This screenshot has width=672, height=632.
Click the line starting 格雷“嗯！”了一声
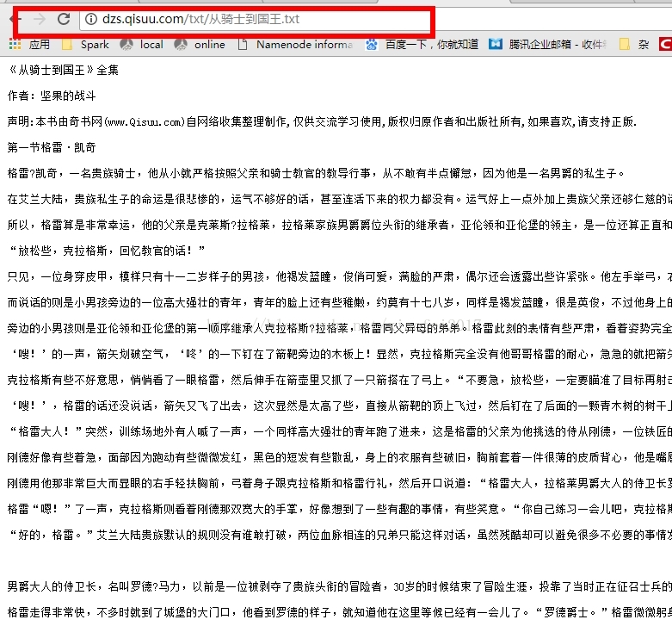339,509
